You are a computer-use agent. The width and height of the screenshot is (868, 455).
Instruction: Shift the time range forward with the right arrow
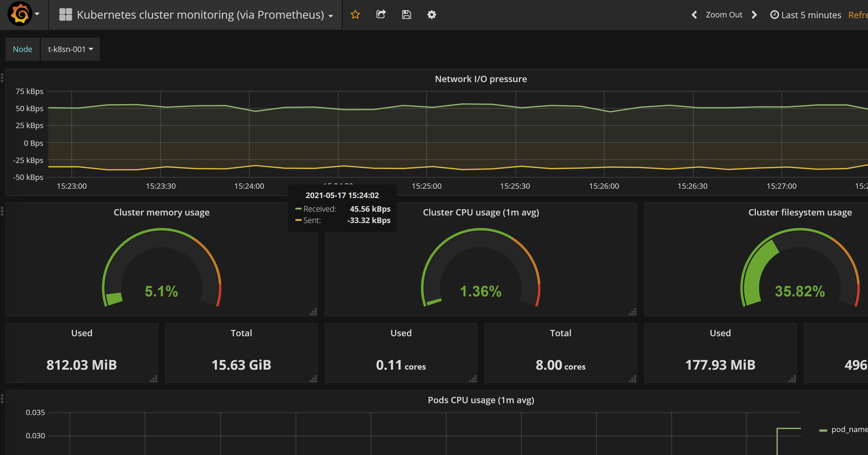click(x=754, y=15)
